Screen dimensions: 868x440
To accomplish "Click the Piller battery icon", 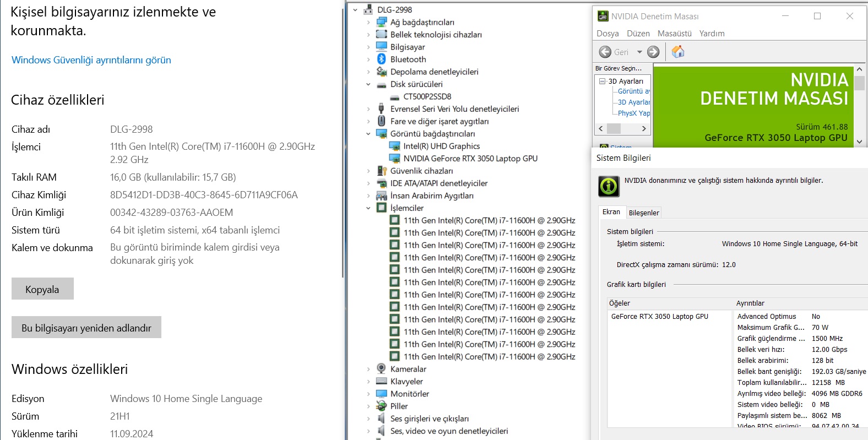I will pos(381,406).
